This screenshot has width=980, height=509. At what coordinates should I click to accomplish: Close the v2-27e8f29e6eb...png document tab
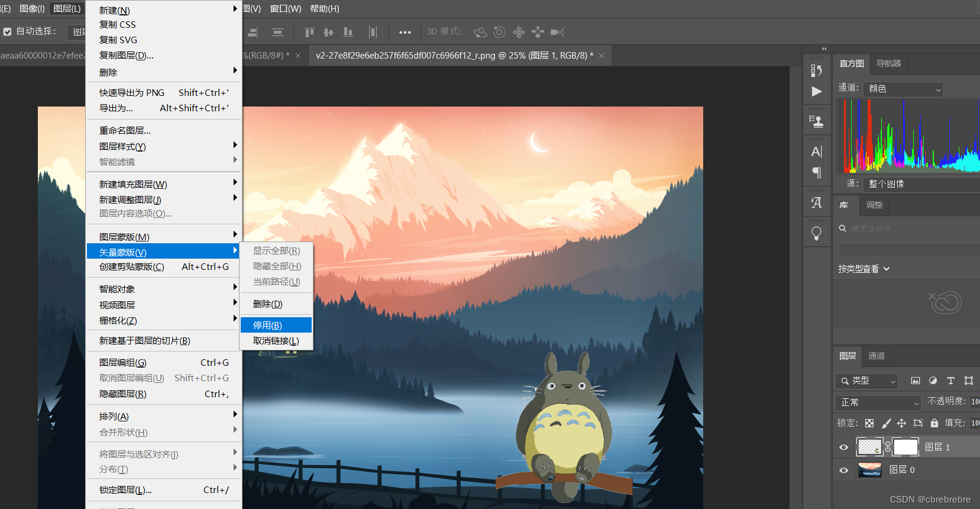click(x=601, y=56)
